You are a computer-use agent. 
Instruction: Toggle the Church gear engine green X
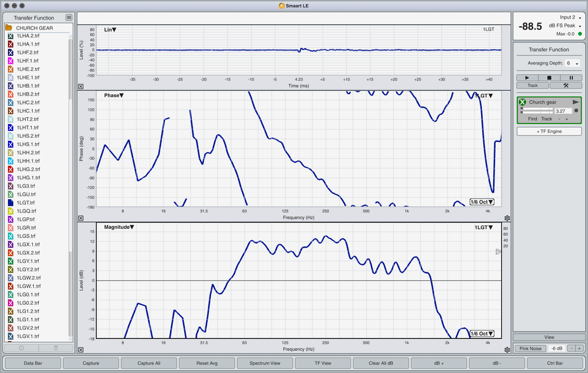tap(523, 102)
